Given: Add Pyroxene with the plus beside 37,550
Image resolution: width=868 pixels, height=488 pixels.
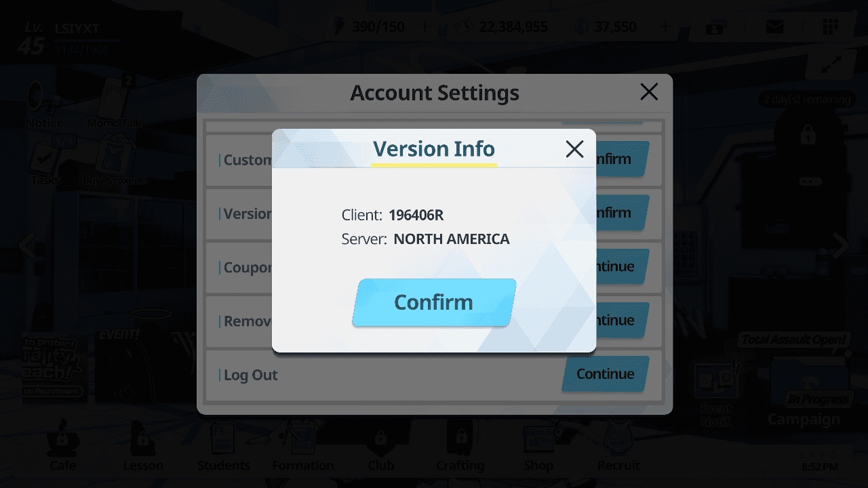Looking at the screenshot, I should coord(665,27).
